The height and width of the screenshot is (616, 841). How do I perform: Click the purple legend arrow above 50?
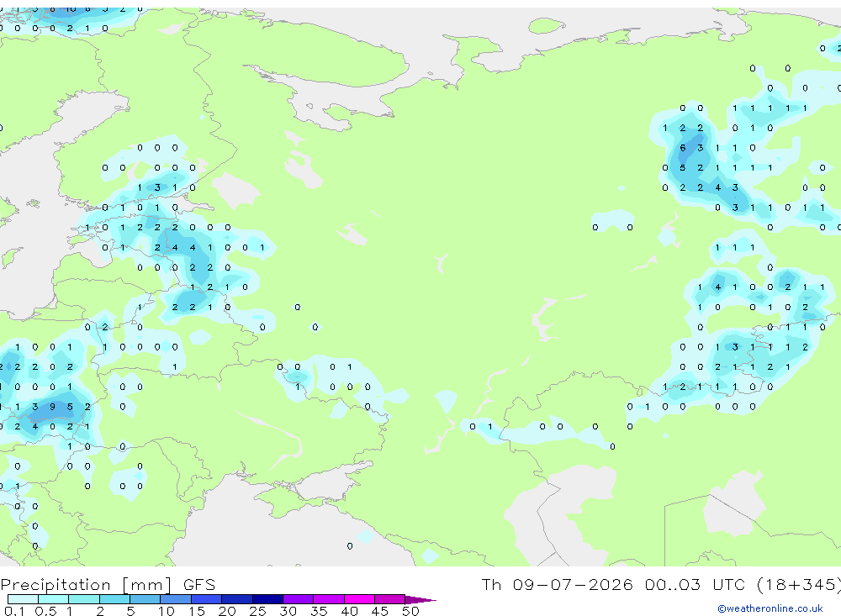pyautogui.click(x=420, y=600)
